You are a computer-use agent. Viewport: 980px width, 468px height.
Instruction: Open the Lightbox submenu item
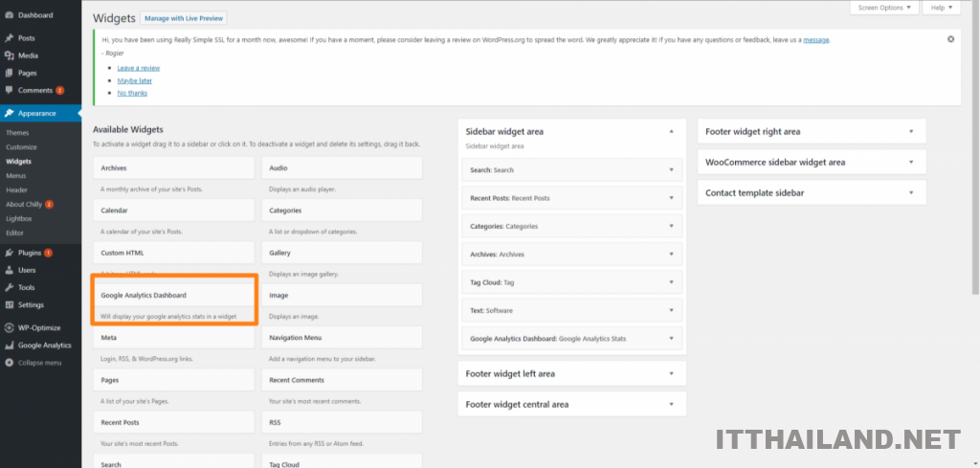pos(19,219)
